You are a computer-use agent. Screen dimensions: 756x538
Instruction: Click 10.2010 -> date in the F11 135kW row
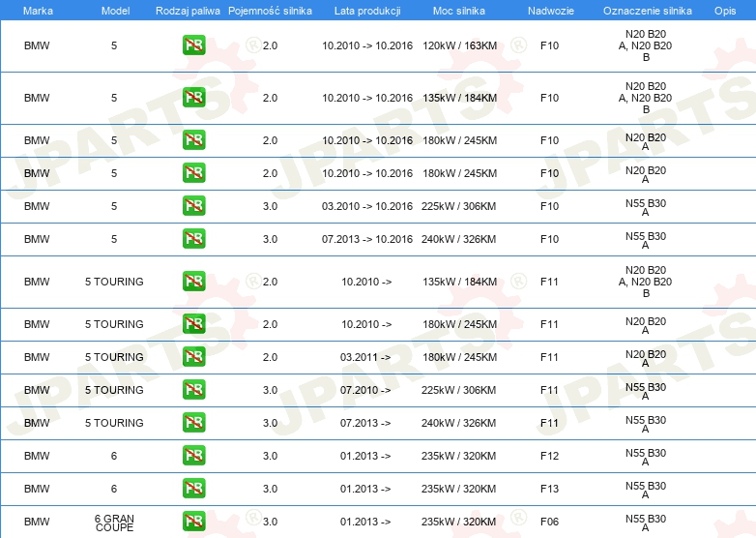coord(366,282)
